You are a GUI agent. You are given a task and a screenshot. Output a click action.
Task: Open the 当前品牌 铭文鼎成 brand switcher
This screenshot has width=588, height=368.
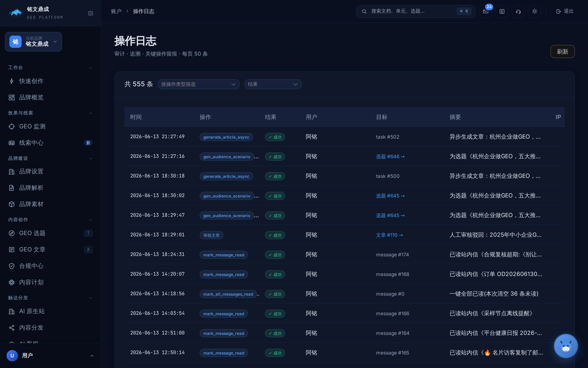33,42
